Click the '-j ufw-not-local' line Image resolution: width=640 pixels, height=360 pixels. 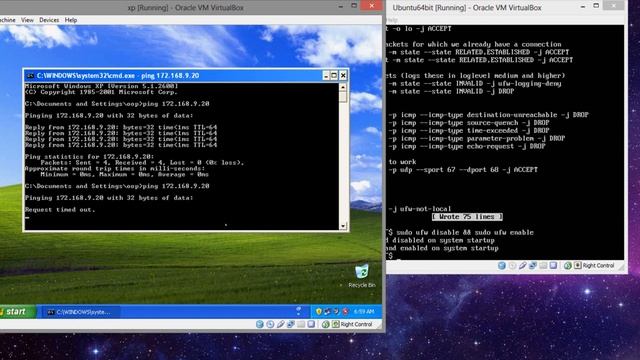(420, 209)
